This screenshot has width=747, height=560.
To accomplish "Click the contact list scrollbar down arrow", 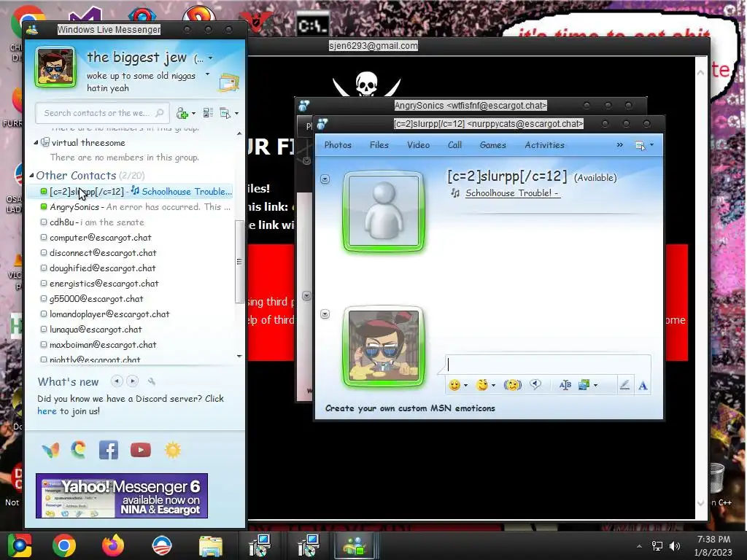I will coord(239,356).
